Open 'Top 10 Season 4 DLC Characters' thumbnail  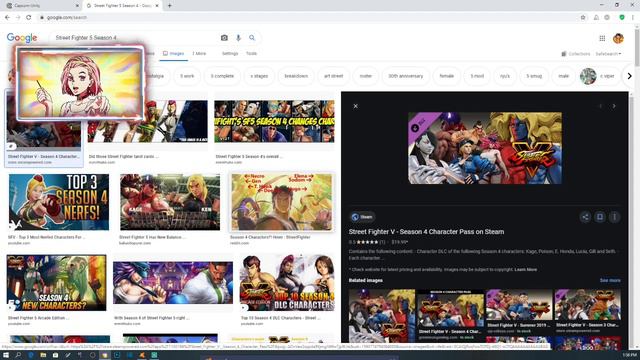point(287,283)
